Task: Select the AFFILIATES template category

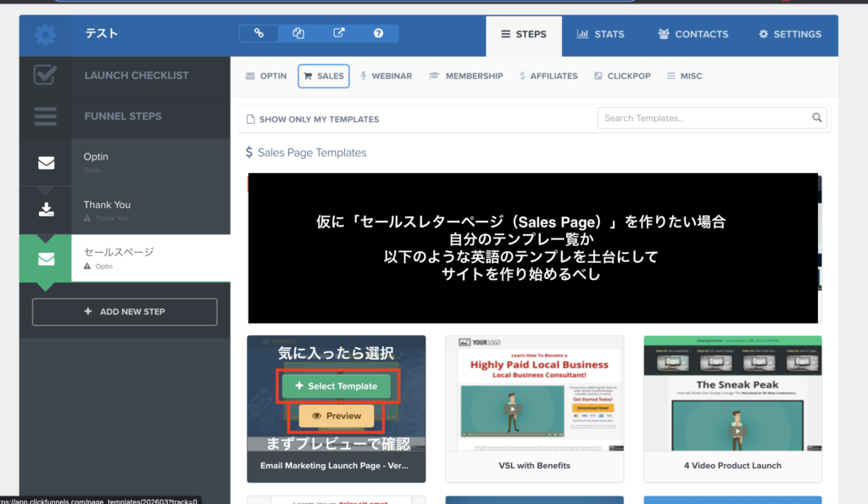Action: point(548,76)
